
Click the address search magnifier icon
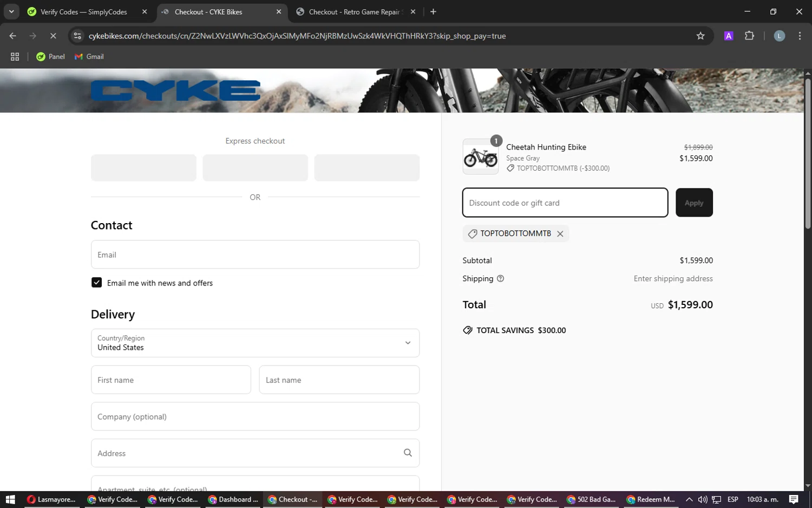click(x=408, y=453)
